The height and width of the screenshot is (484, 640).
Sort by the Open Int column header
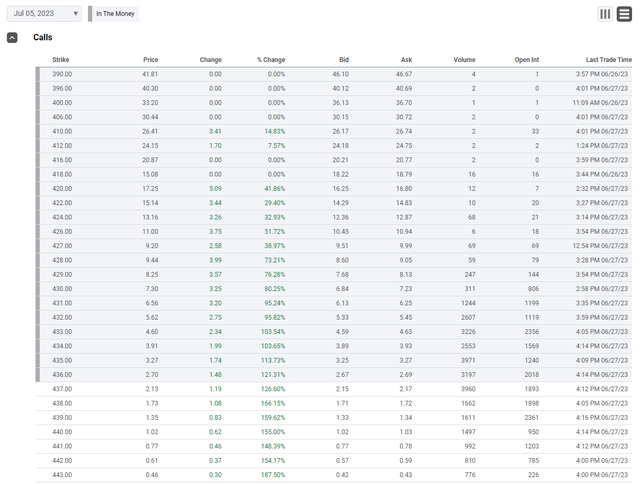[527, 60]
